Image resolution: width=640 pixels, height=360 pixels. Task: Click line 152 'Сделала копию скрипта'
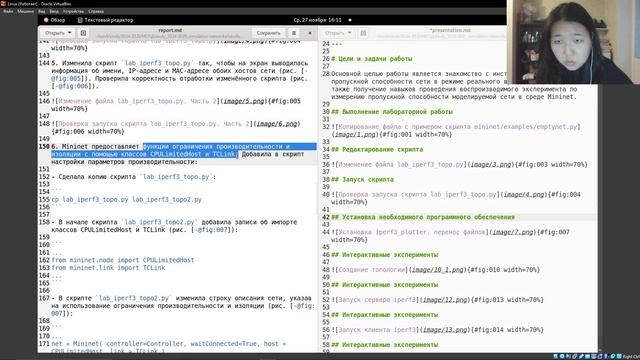[x=134, y=177]
